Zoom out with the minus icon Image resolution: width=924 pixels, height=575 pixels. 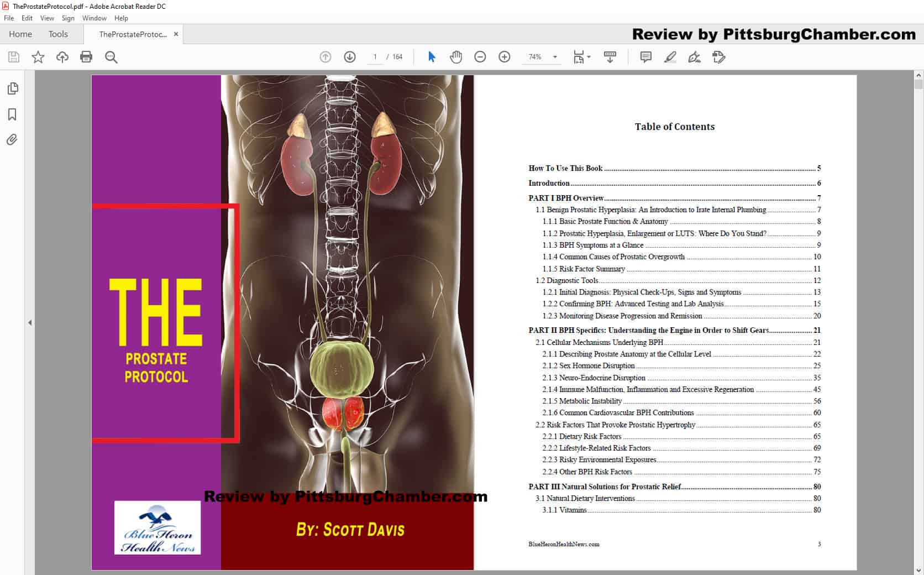pyautogui.click(x=480, y=57)
